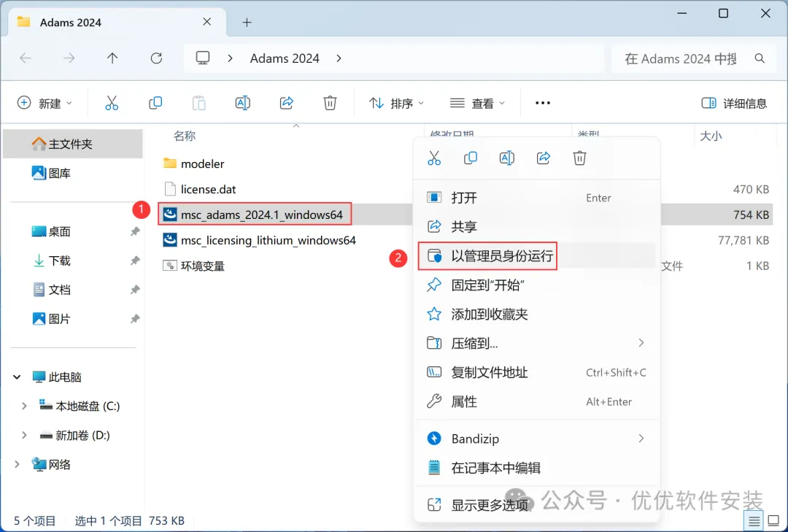The width and height of the screenshot is (788, 532).
Task: Click Share icon at context menu top
Action: (544, 158)
